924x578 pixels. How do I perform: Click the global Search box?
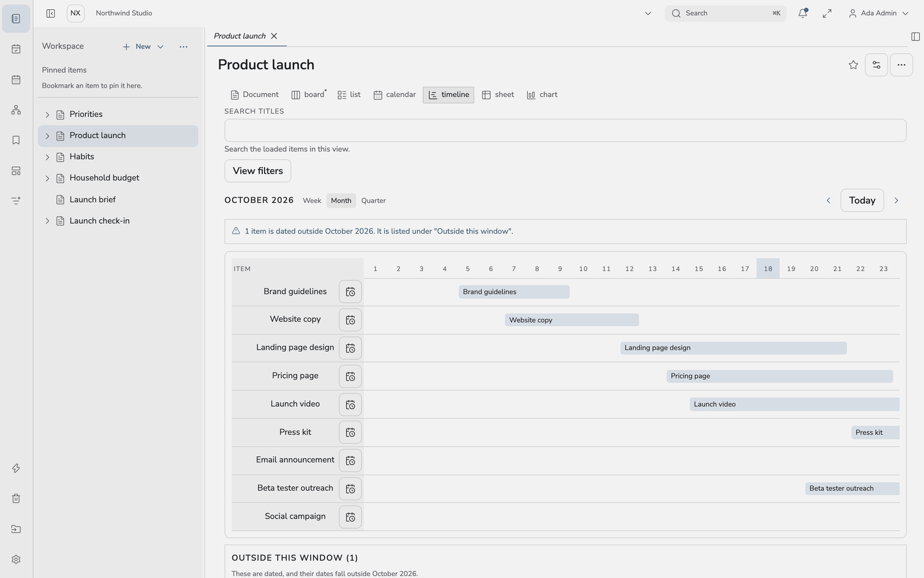point(725,13)
